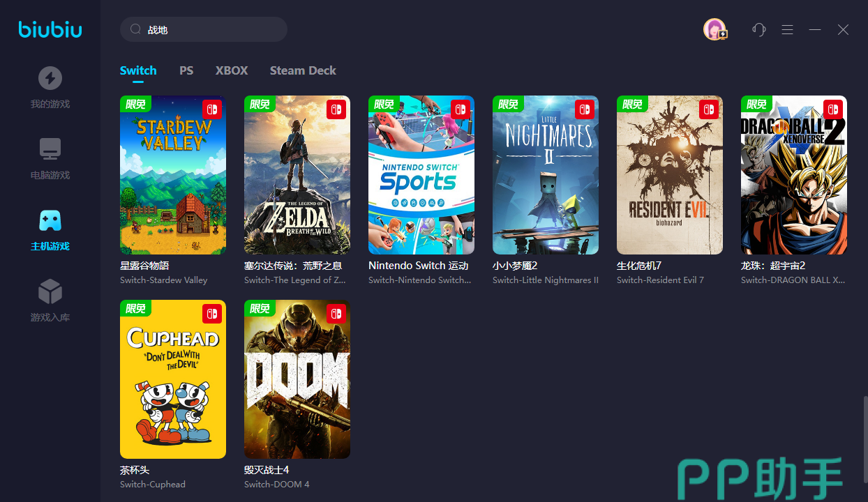Open the Zelda Breath of the Wild cover
The image size is (868, 502).
pos(297,175)
